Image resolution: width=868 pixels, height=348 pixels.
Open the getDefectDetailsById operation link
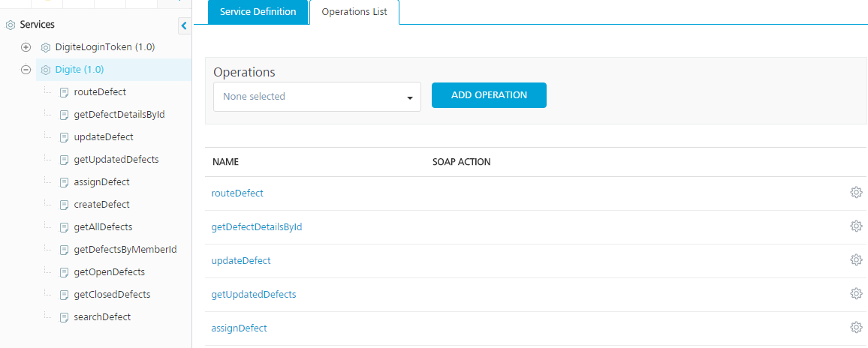point(257,226)
